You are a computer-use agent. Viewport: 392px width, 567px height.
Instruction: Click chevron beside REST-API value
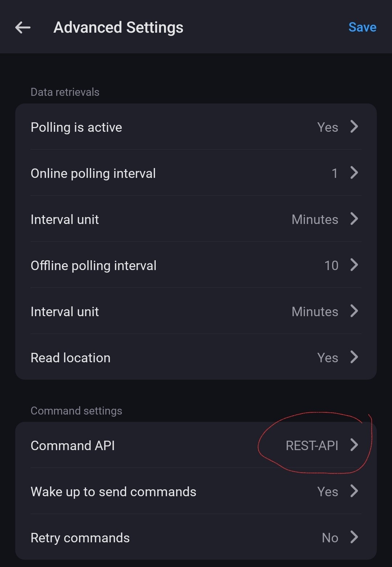coord(354,445)
